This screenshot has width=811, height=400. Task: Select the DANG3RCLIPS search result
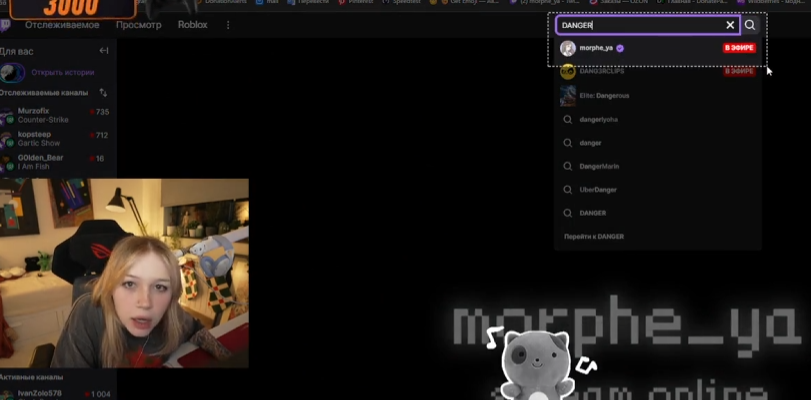tap(657, 71)
